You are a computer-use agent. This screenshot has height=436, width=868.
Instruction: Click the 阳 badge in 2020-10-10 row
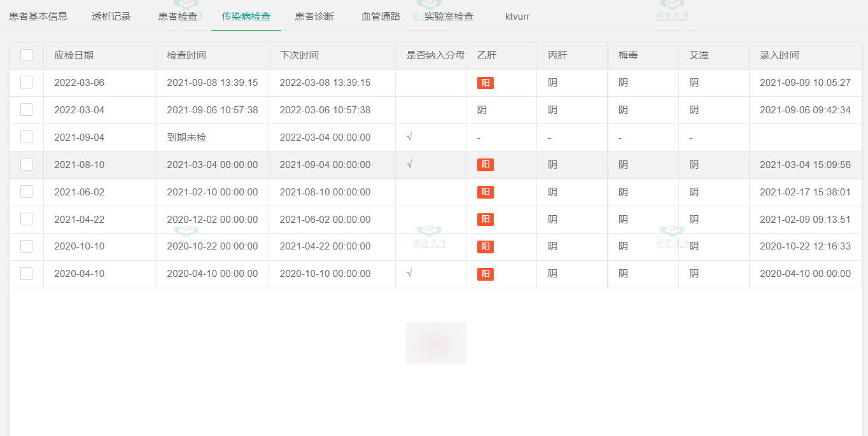pyautogui.click(x=486, y=247)
